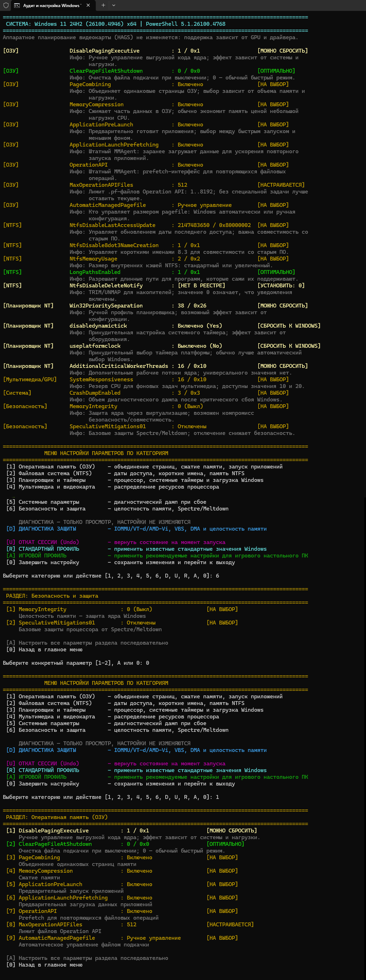The width and height of the screenshot is (366, 980).
Task: Click the 'AdditionalCriticalWorkerThreads' parameter name
Action: coord(119,366)
